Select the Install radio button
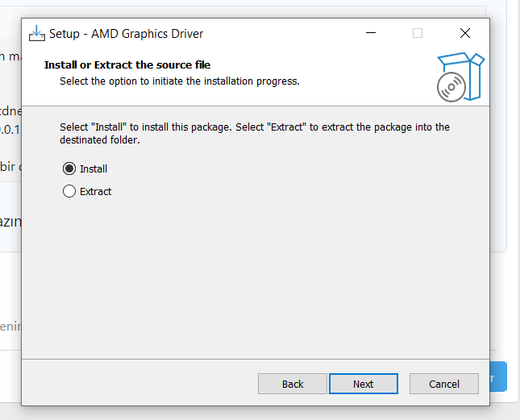Screen dimensions: 520x420 [x=69, y=169]
